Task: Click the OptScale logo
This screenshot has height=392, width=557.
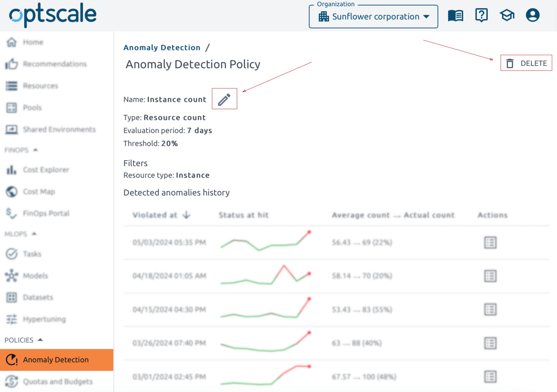Action: 53,15
